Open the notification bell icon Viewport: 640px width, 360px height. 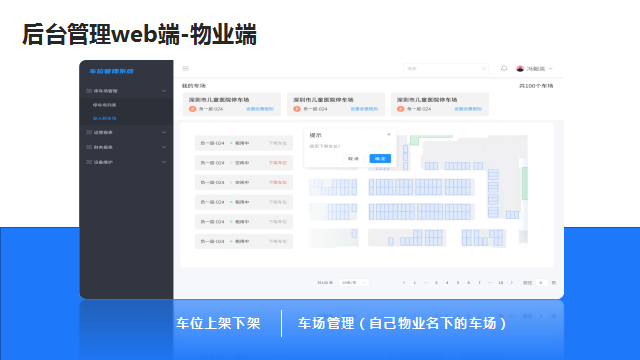[504, 69]
